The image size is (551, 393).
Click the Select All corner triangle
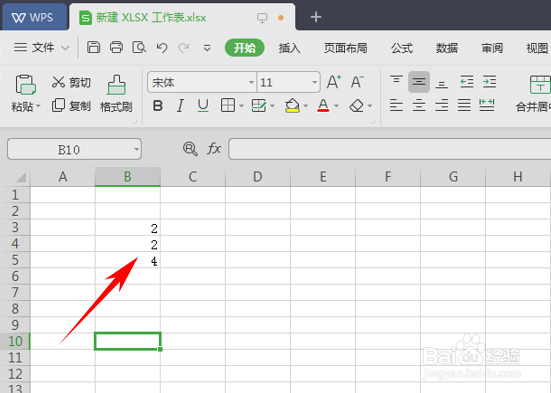(x=21, y=176)
